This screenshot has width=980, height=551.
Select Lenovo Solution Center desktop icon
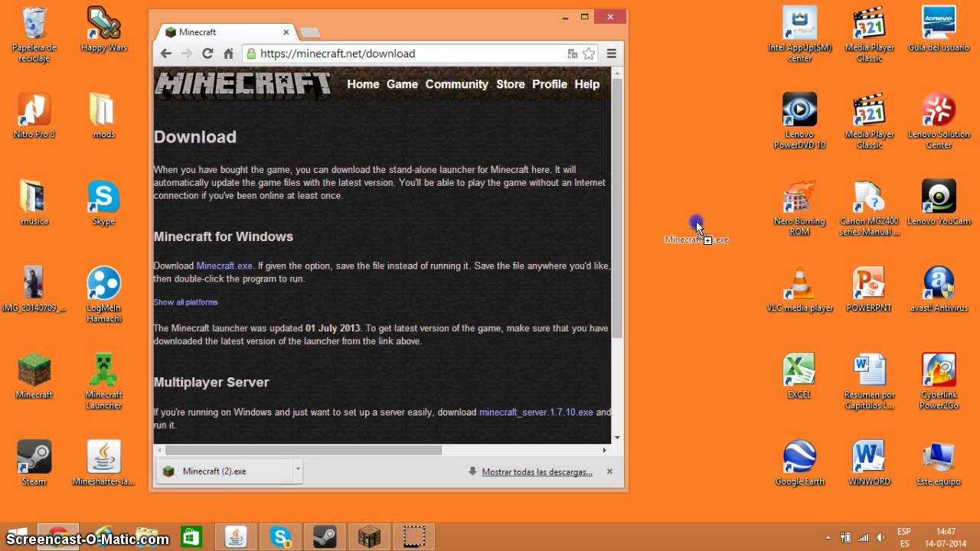click(939, 121)
